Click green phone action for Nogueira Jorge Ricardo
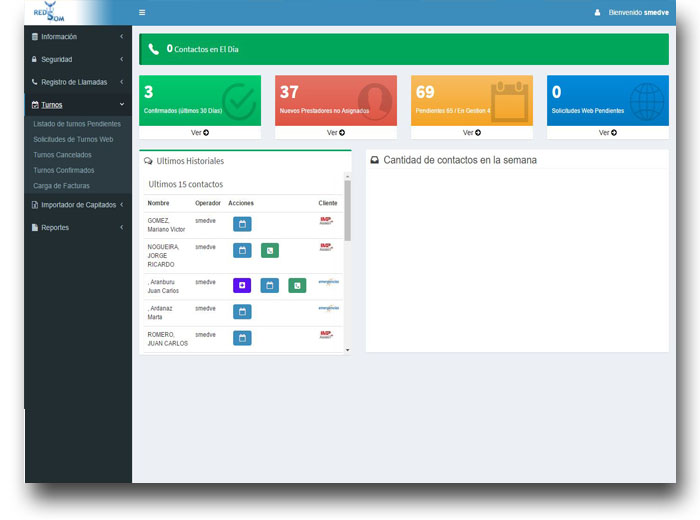 (270, 250)
